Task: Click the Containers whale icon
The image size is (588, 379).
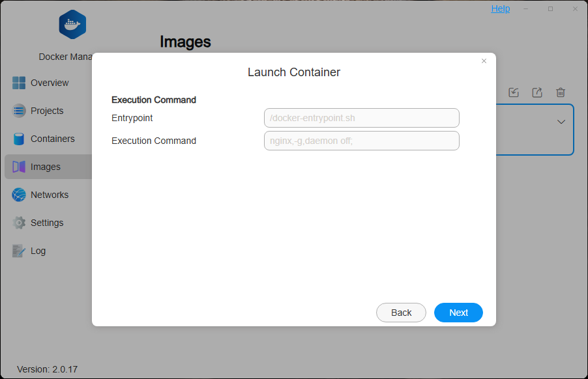Action: point(19,139)
